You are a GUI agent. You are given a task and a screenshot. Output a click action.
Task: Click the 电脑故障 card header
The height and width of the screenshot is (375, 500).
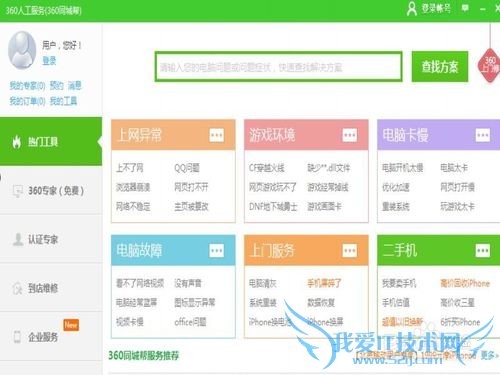(x=173, y=250)
